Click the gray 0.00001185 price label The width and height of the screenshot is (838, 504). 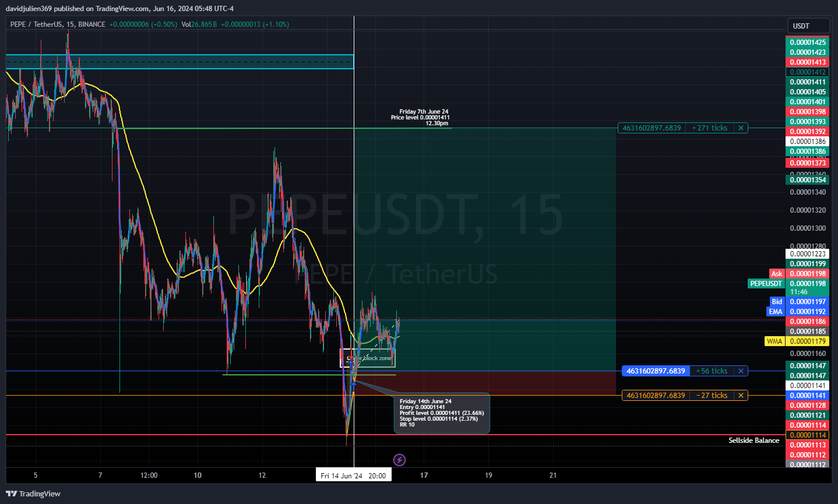808,332
